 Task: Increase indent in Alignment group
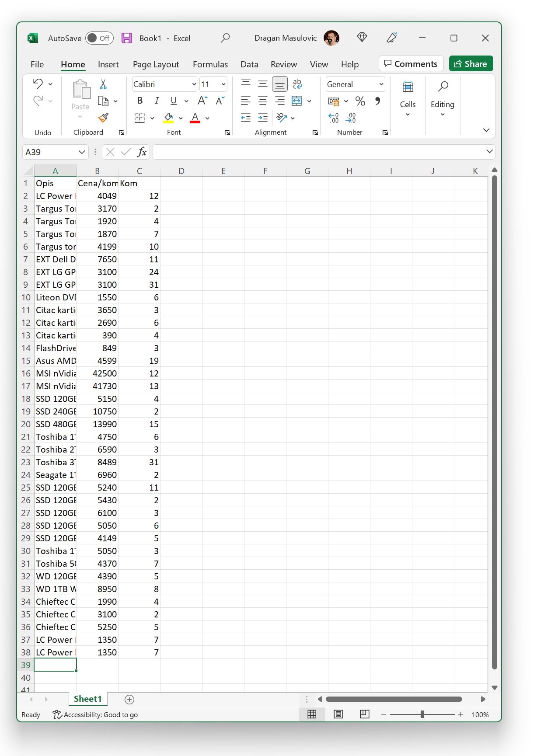click(263, 118)
